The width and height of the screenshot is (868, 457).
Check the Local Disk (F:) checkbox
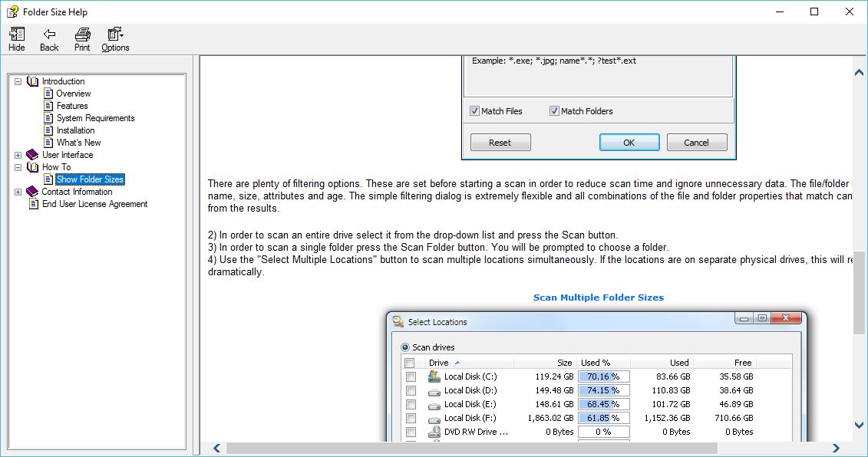(x=409, y=418)
